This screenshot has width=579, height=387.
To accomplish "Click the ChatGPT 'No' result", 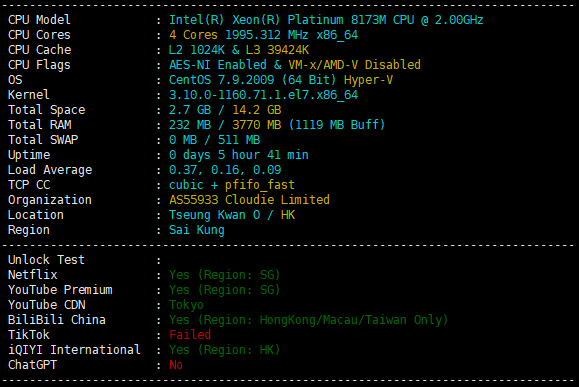I will point(176,365).
